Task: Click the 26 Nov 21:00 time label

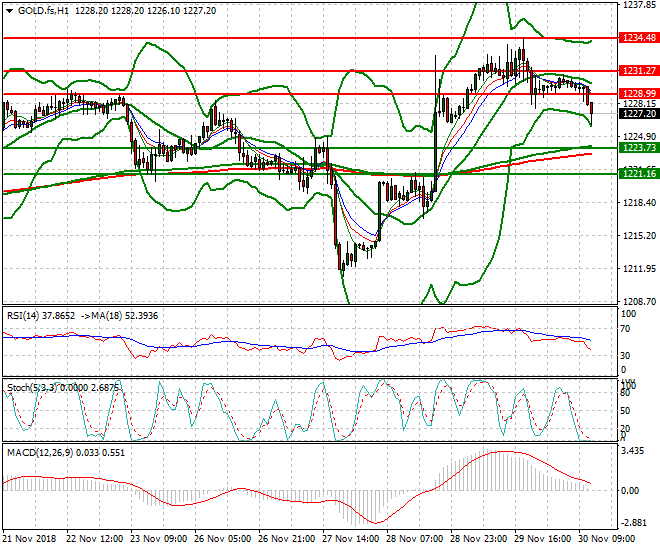Action: pos(287,539)
